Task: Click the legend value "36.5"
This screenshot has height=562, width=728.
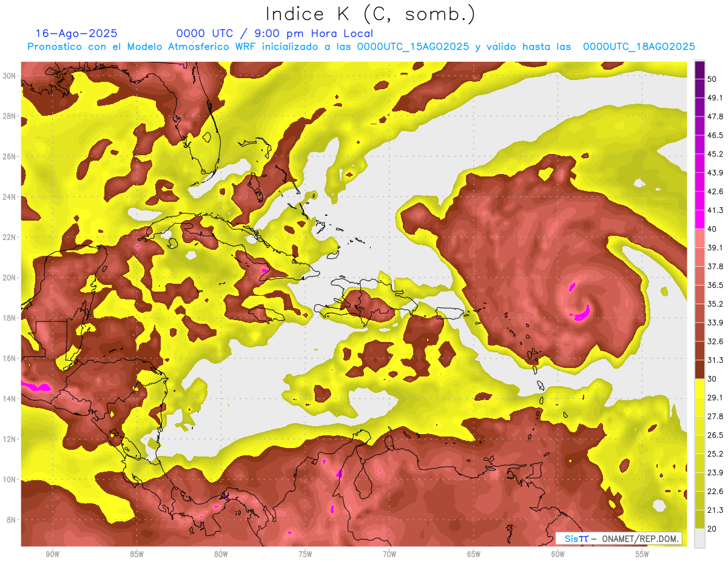Action: point(715,285)
